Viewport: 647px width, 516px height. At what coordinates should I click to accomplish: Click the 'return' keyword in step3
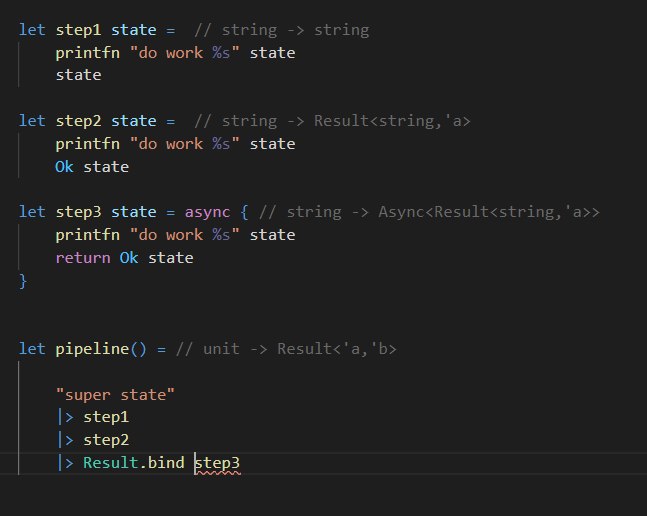[83, 258]
